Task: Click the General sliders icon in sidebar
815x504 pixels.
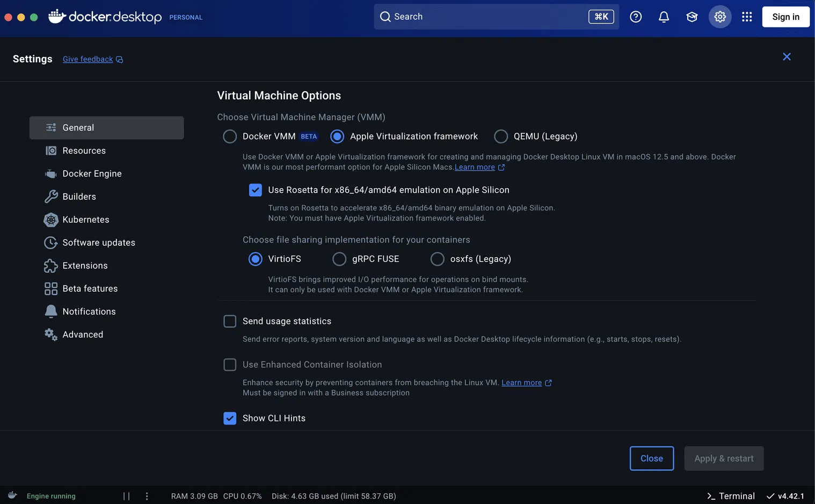Action: 51,128
